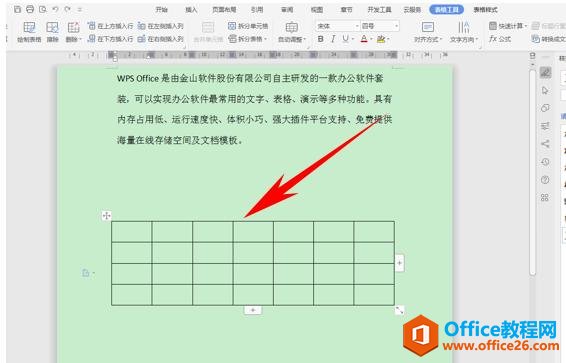Switch to the Start (开始) tab

[x=161, y=10]
